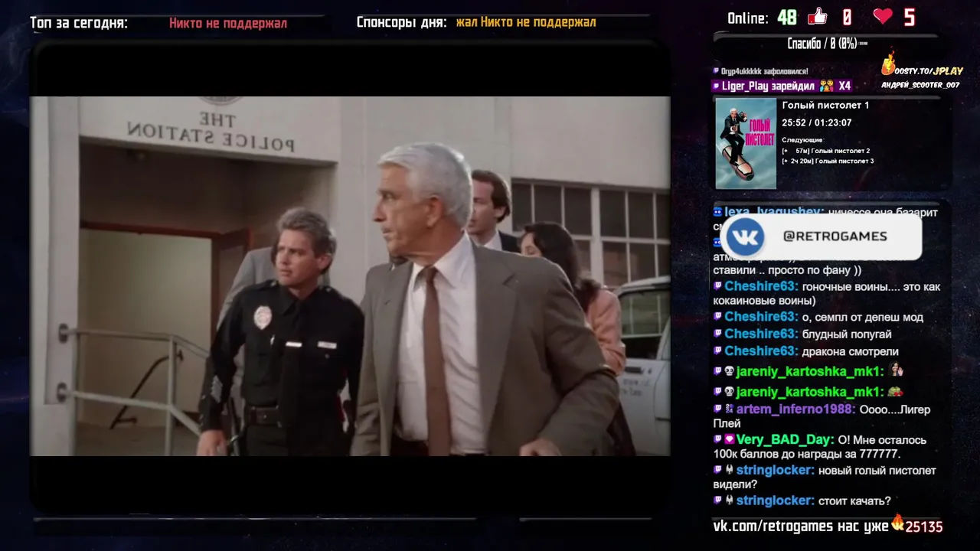Click the subscriber count 25135

[x=924, y=527]
